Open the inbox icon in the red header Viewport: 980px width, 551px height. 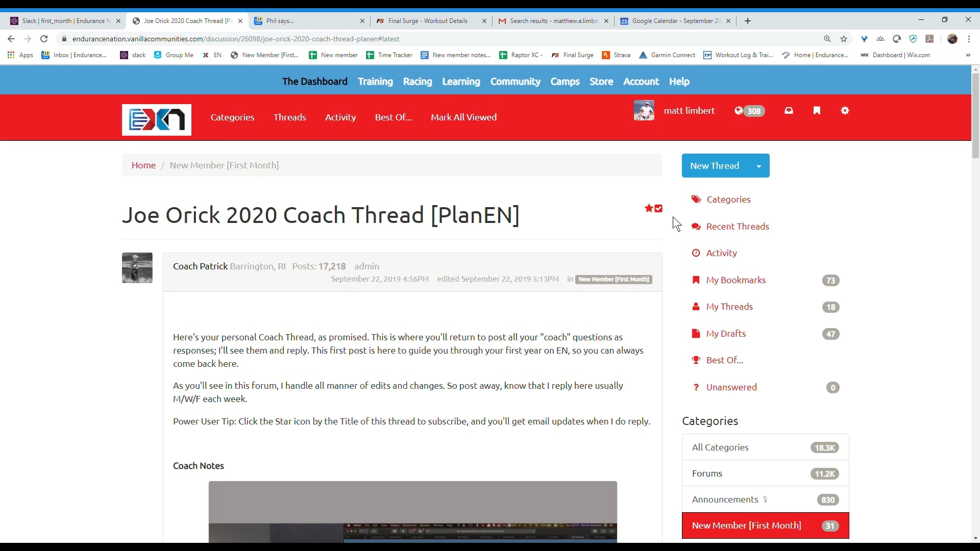coord(789,111)
